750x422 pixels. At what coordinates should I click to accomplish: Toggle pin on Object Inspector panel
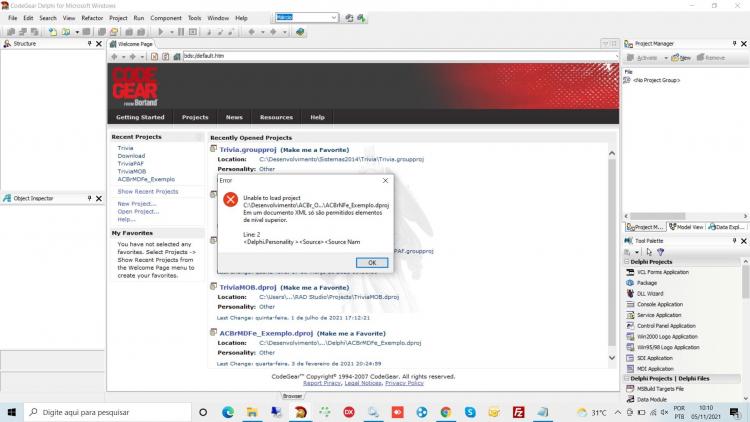pyautogui.click(x=89, y=198)
